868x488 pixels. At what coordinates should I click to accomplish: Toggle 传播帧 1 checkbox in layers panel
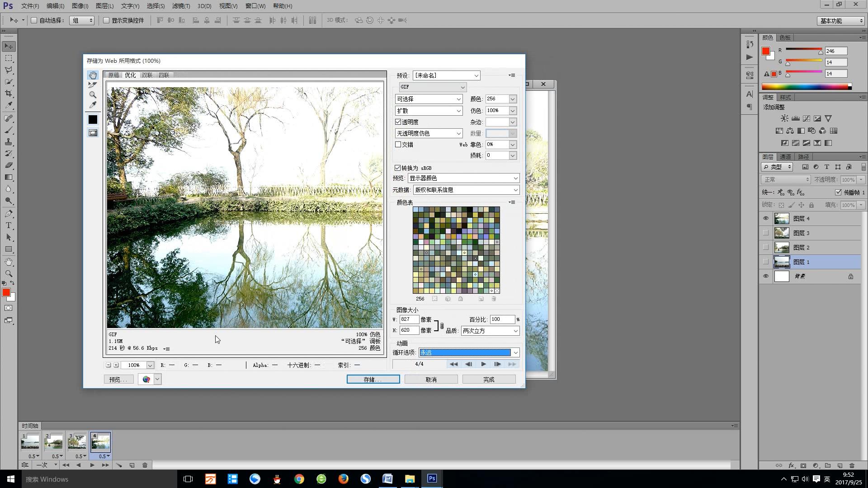(838, 192)
